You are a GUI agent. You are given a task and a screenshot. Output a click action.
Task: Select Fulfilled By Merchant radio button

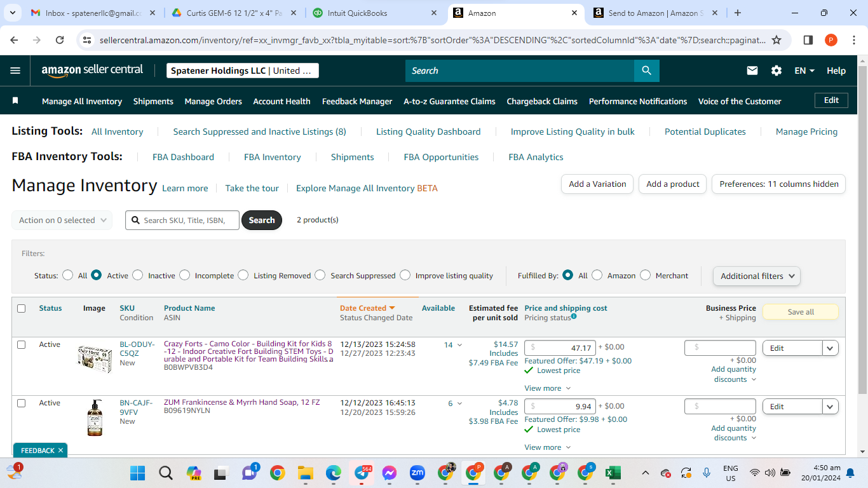[x=646, y=275]
